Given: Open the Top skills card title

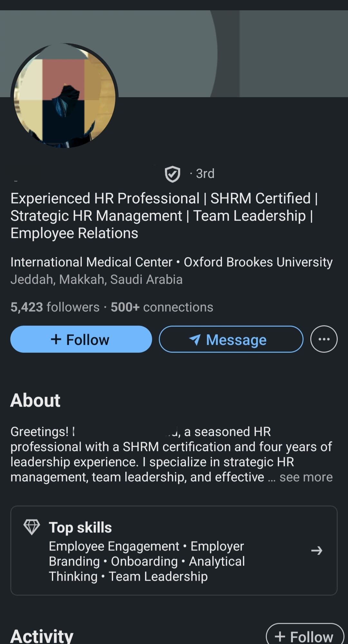Looking at the screenshot, I should pyautogui.click(x=80, y=528).
